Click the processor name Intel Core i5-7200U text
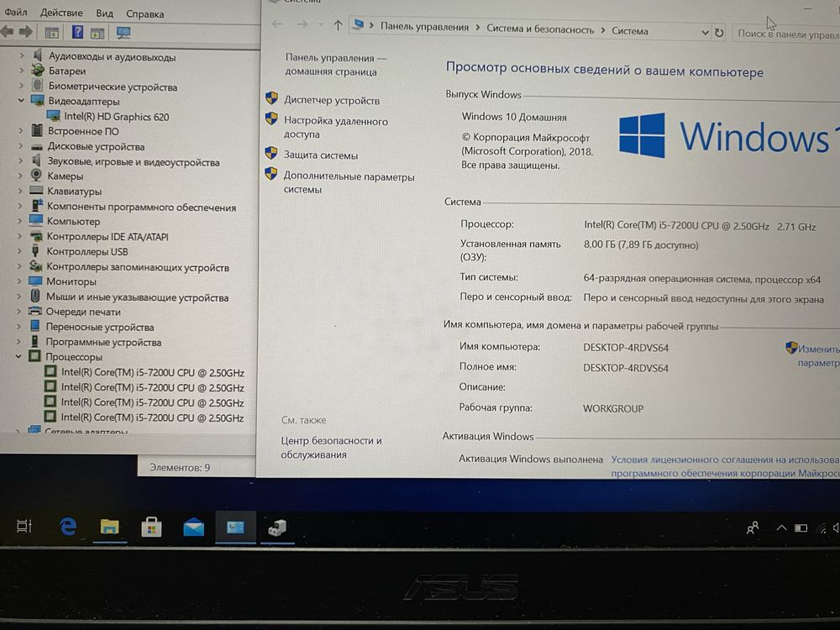The height and width of the screenshot is (630, 840). (700, 226)
